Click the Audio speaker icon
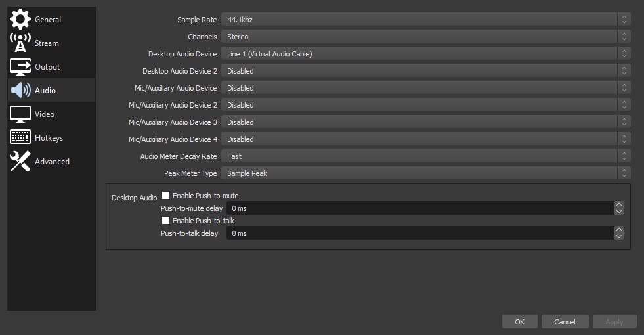 click(x=20, y=90)
